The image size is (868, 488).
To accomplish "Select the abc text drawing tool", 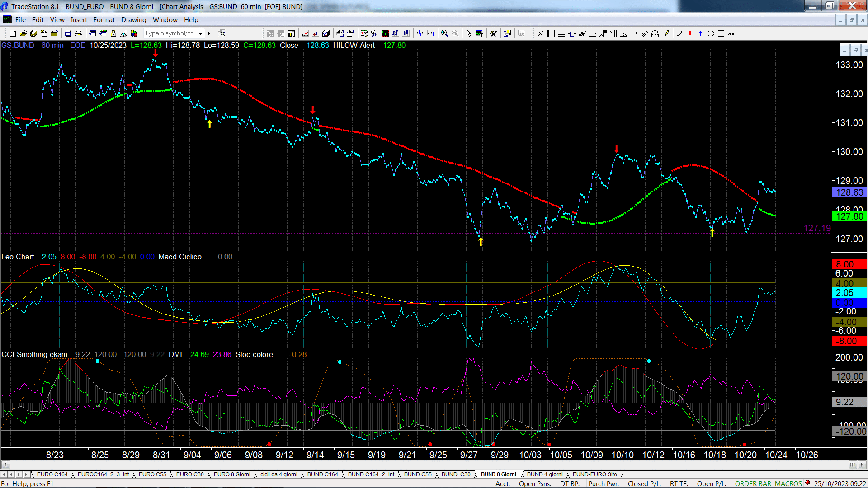I will tap(732, 33).
